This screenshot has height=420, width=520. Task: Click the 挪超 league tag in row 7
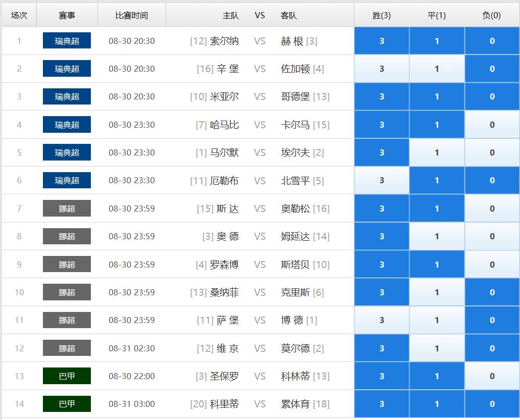click(67, 208)
